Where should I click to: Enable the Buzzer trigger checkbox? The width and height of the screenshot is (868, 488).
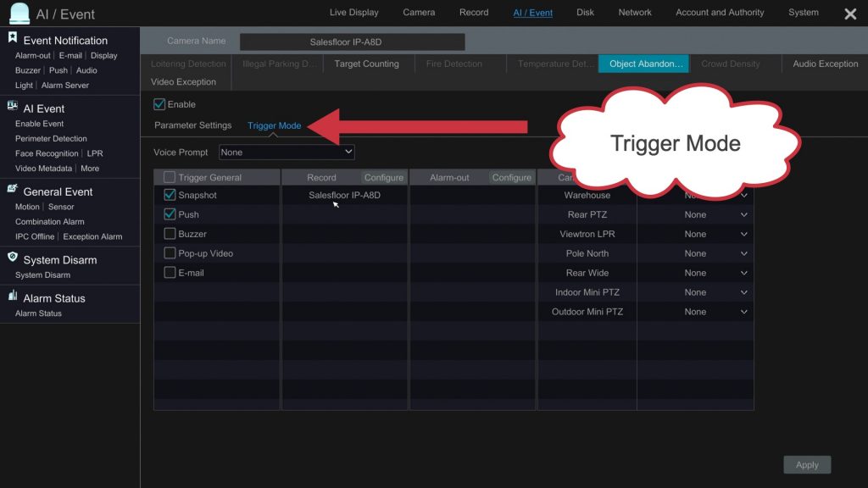(x=170, y=234)
